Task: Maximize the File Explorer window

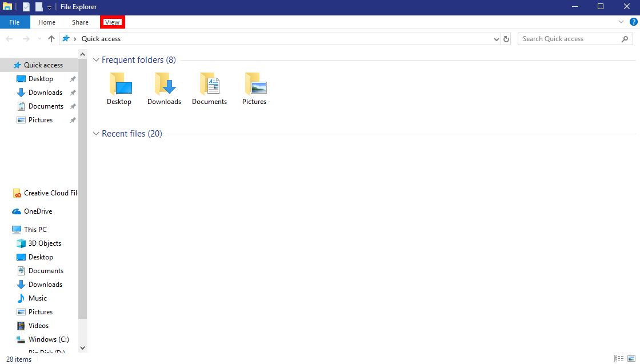Action: point(601,6)
